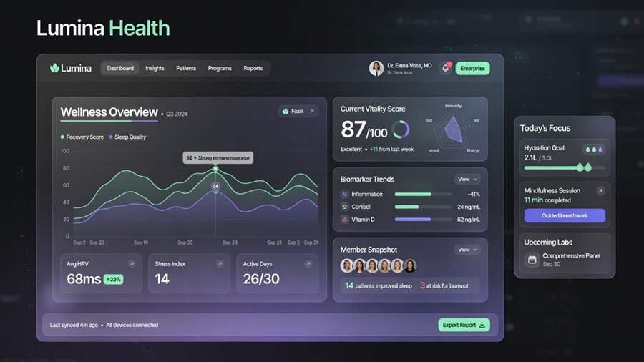Click the Vitamin D progress bar
This screenshot has height=362, width=644.
[x=423, y=220]
